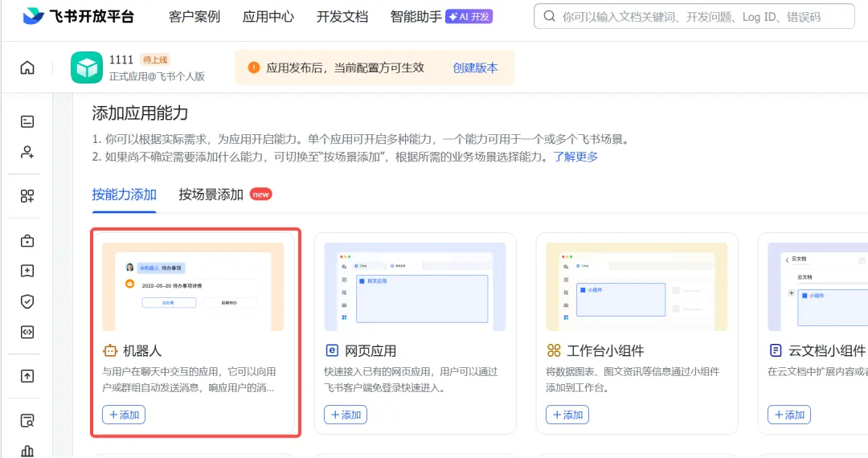
Task: Click the 机器人 card title
Action: [142, 350]
